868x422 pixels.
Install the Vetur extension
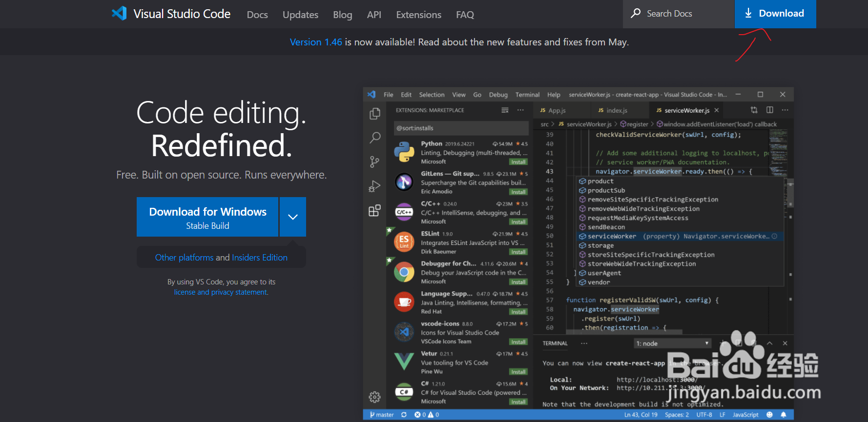[x=518, y=372]
